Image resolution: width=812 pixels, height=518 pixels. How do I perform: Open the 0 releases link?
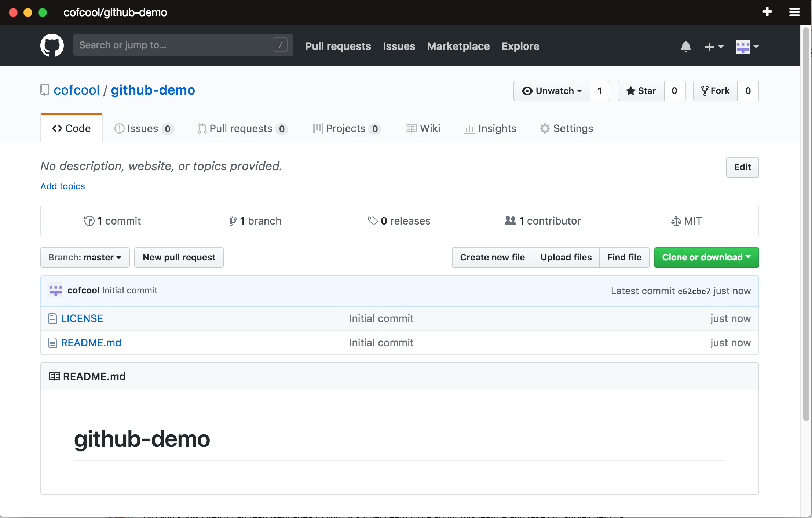point(399,221)
